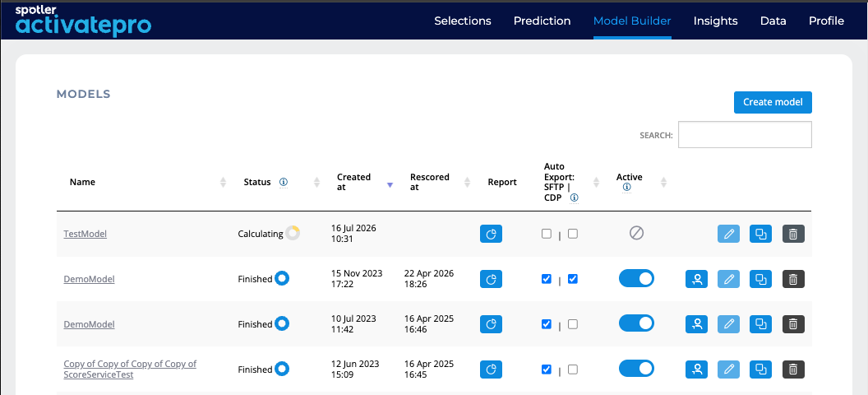Open report of DemoModel created 15 Nov 2023
The image size is (868, 395).
pos(491,279)
